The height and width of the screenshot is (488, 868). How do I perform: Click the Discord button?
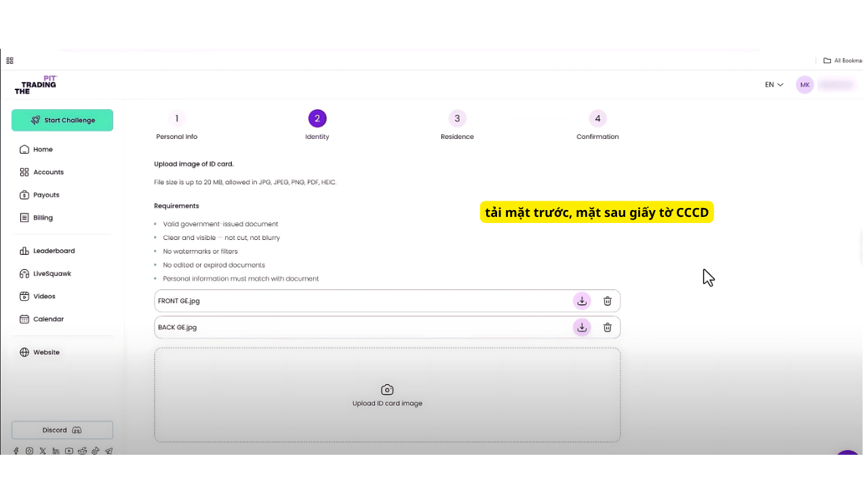[62, 430]
